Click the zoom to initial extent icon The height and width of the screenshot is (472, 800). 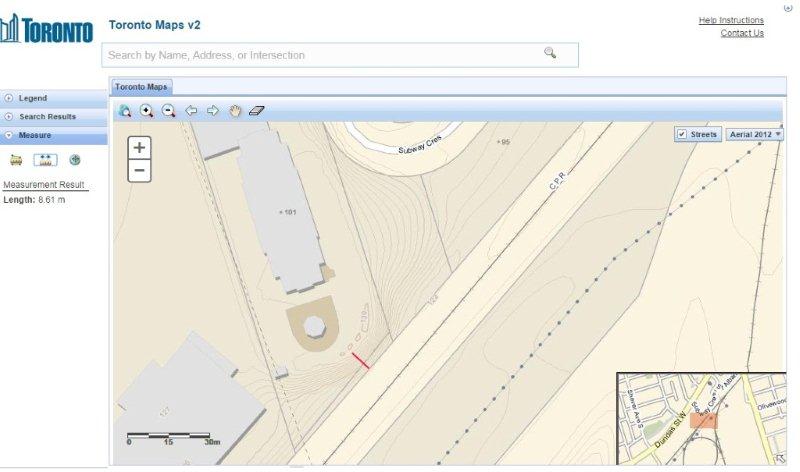[x=125, y=111]
